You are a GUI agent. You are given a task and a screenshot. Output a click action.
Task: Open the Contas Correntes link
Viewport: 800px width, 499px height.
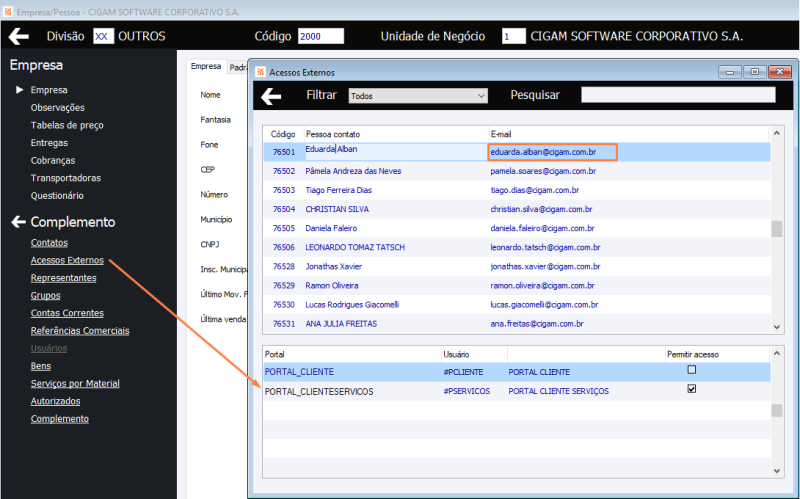[x=67, y=313]
